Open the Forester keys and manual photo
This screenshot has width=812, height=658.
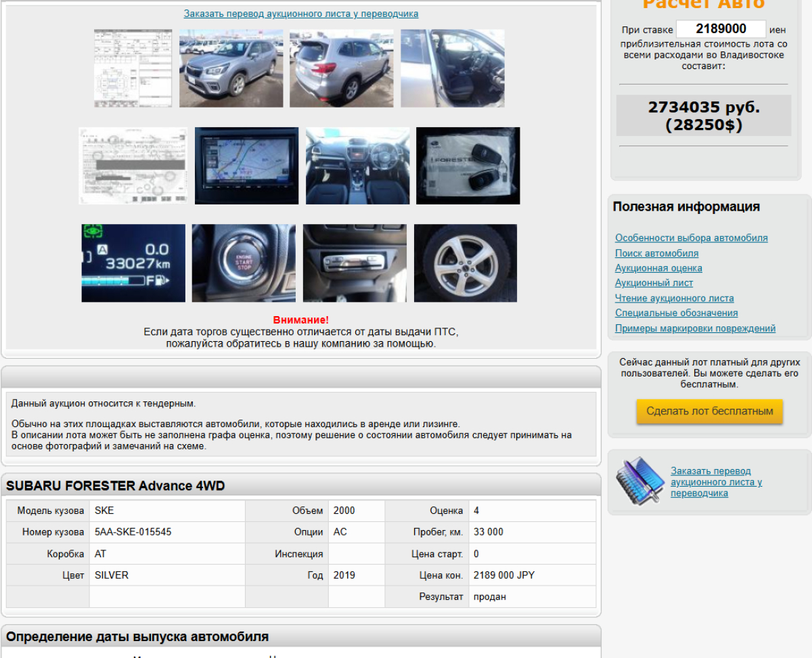(468, 166)
